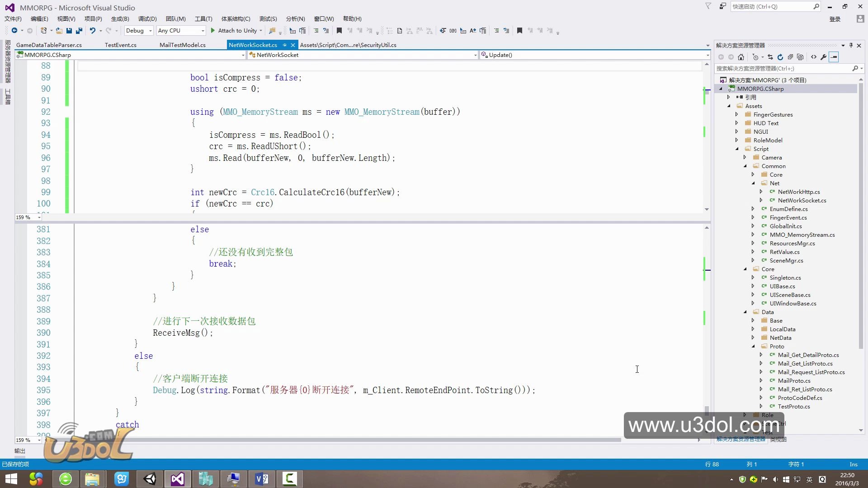The image size is (868, 488).
Task: Select the Save All icon
Action: point(79,30)
